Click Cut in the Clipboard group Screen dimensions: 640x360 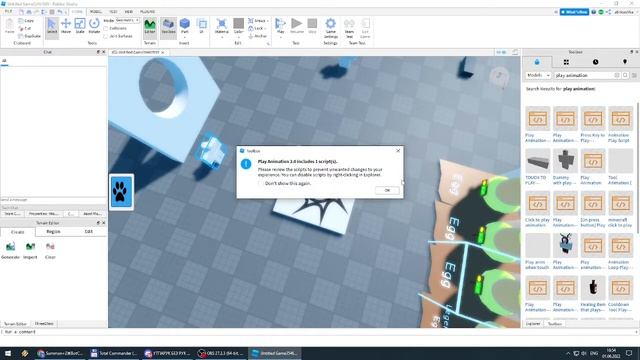coord(24,28)
